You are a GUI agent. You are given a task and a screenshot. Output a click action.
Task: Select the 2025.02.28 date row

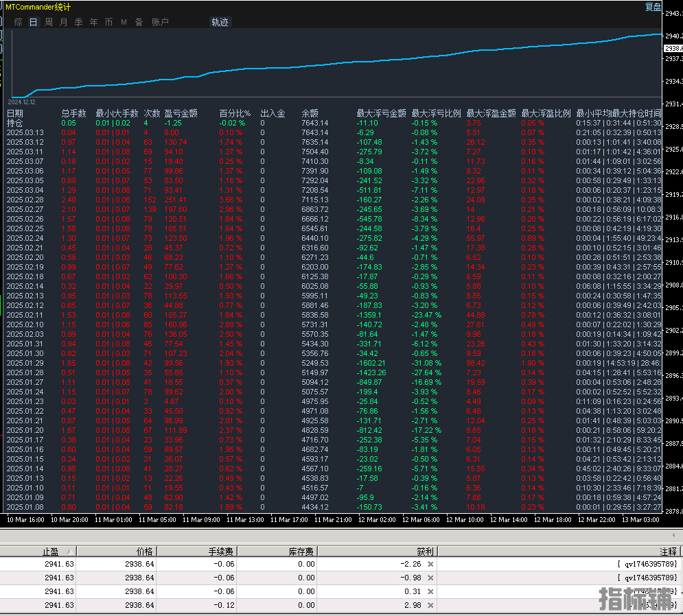(334, 200)
